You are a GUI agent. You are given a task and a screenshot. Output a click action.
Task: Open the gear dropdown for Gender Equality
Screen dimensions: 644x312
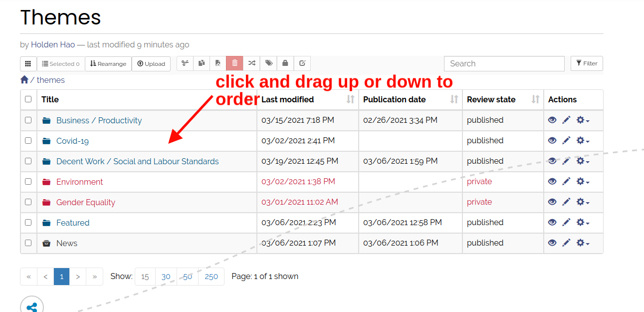582,202
